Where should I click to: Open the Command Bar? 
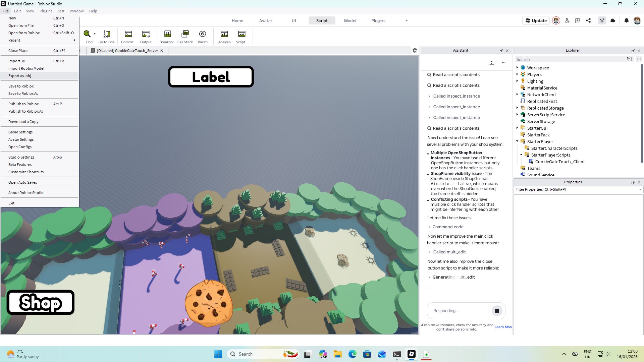pos(128,36)
